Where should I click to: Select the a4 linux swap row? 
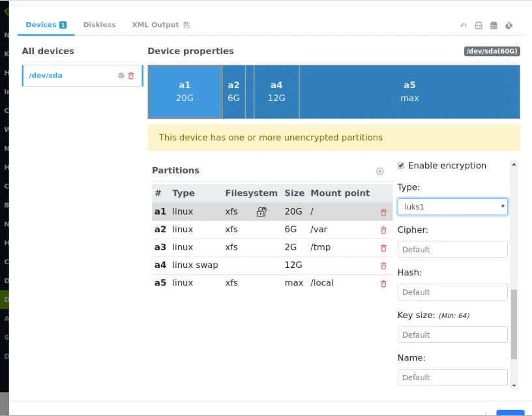coord(272,265)
